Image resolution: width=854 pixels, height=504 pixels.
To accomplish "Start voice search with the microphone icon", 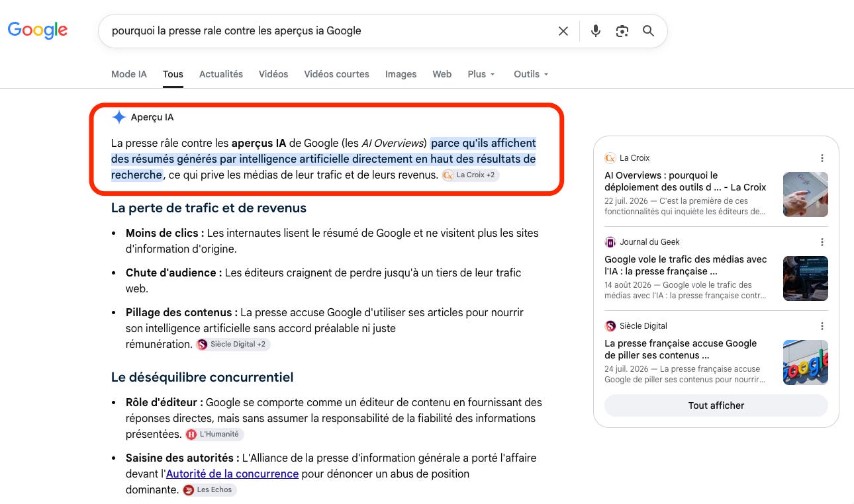I will pyautogui.click(x=596, y=31).
